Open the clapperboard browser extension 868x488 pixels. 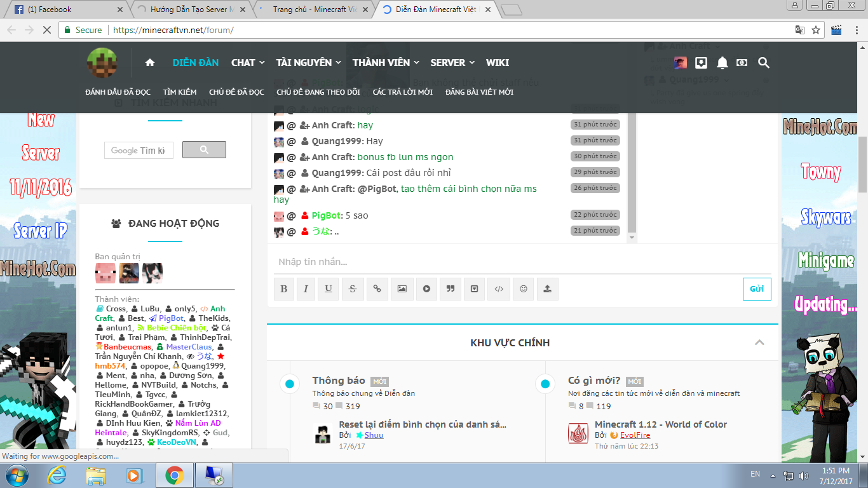[x=836, y=30]
